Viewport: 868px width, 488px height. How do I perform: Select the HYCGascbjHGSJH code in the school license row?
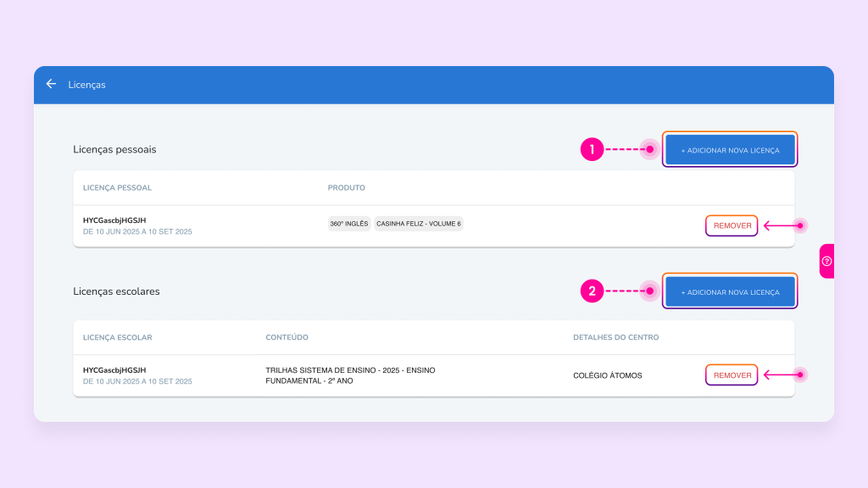(x=114, y=370)
